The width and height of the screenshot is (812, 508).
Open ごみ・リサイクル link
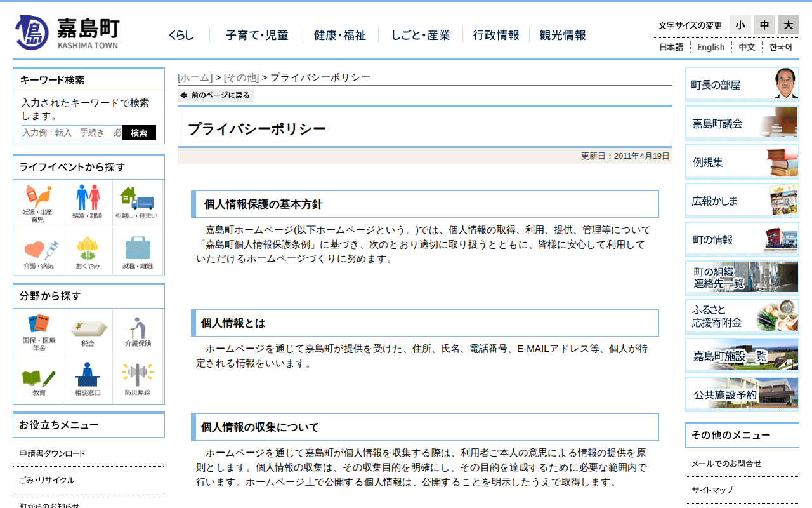pyautogui.click(x=46, y=480)
